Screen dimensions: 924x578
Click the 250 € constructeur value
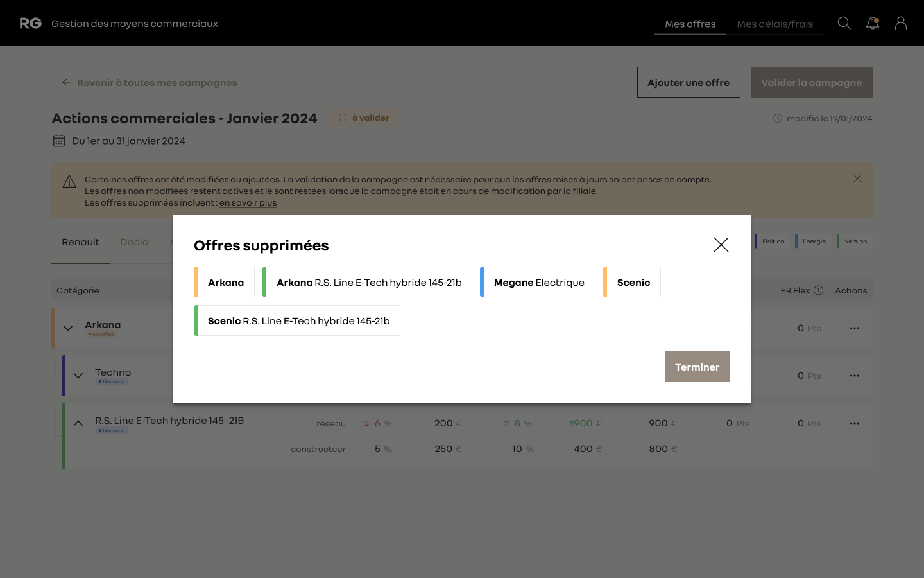(x=448, y=449)
